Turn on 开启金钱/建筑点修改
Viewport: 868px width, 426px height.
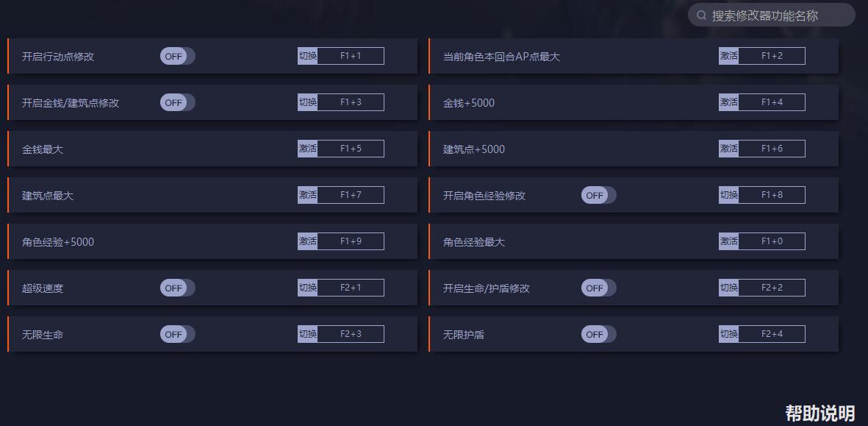[x=177, y=102]
